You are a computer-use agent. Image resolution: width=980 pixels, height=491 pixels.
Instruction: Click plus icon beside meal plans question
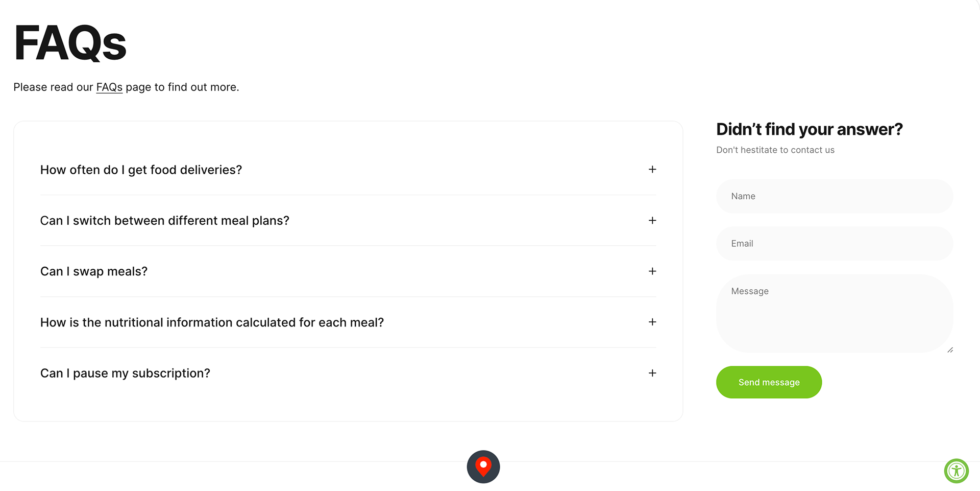[652, 220]
